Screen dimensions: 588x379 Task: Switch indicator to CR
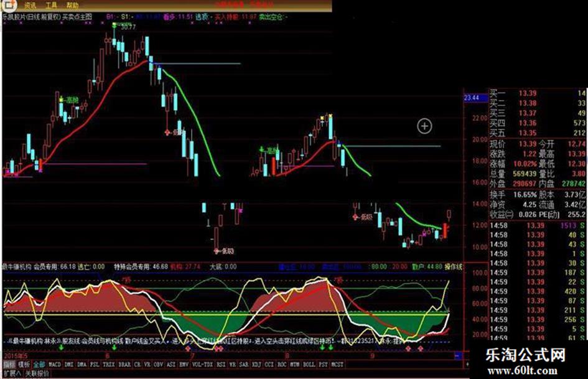coord(138,364)
